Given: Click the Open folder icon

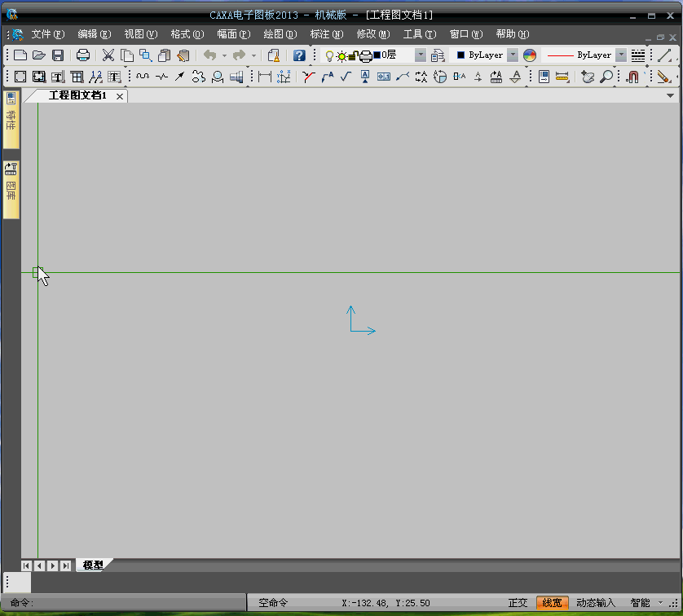Looking at the screenshot, I should click(39, 55).
